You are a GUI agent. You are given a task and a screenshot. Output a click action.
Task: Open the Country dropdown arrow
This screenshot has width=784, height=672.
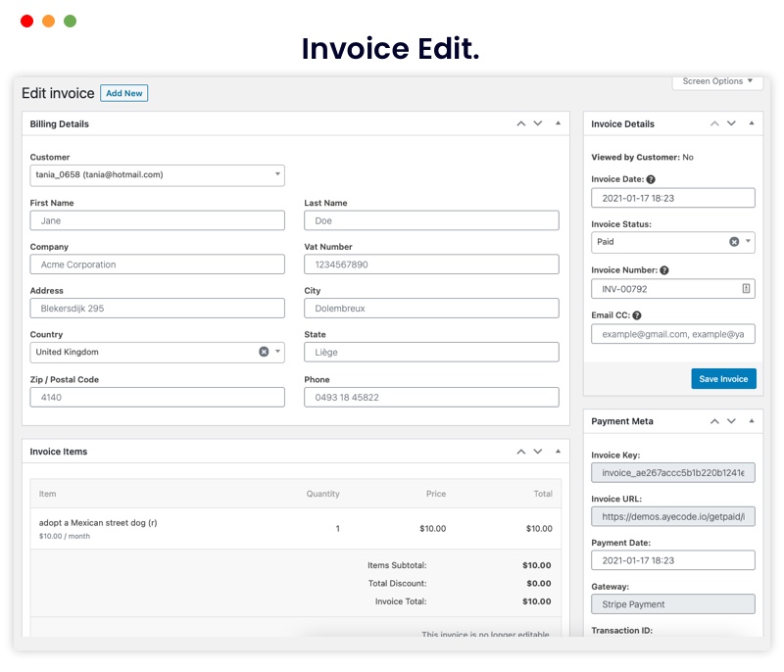[277, 352]
